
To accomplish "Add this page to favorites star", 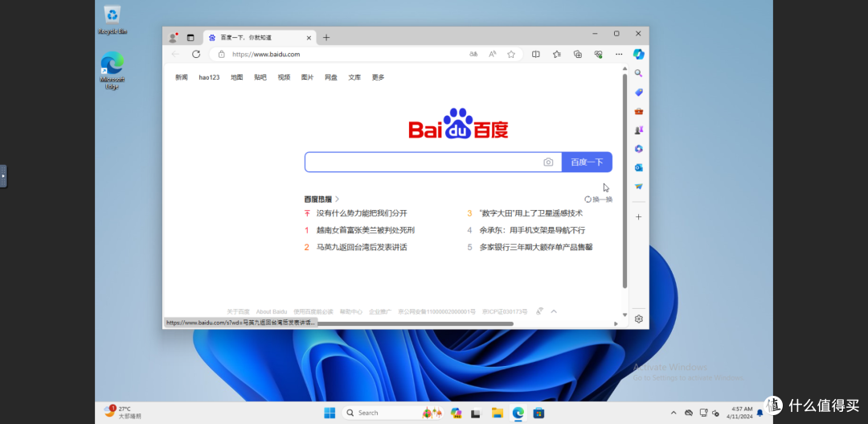I will coord(511,55).
